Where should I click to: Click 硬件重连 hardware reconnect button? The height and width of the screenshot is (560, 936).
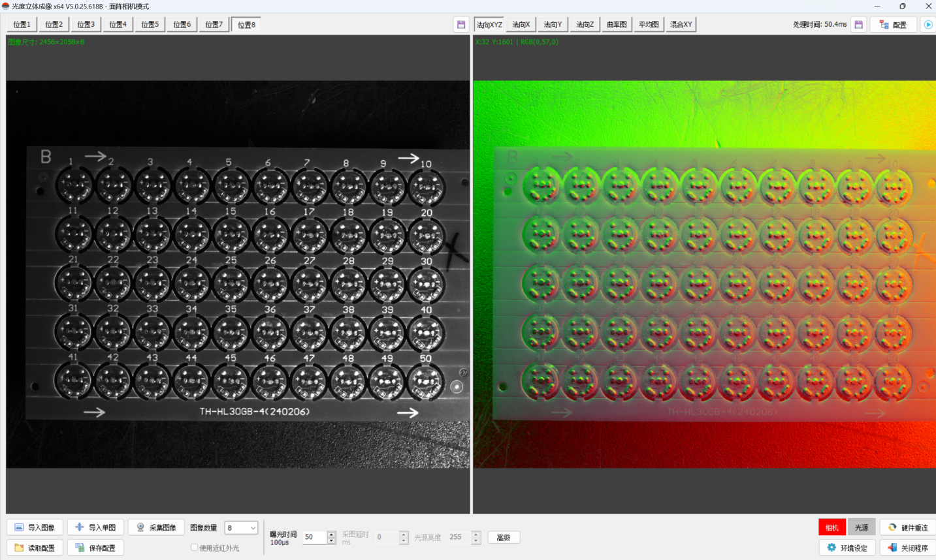click(908, 527)
